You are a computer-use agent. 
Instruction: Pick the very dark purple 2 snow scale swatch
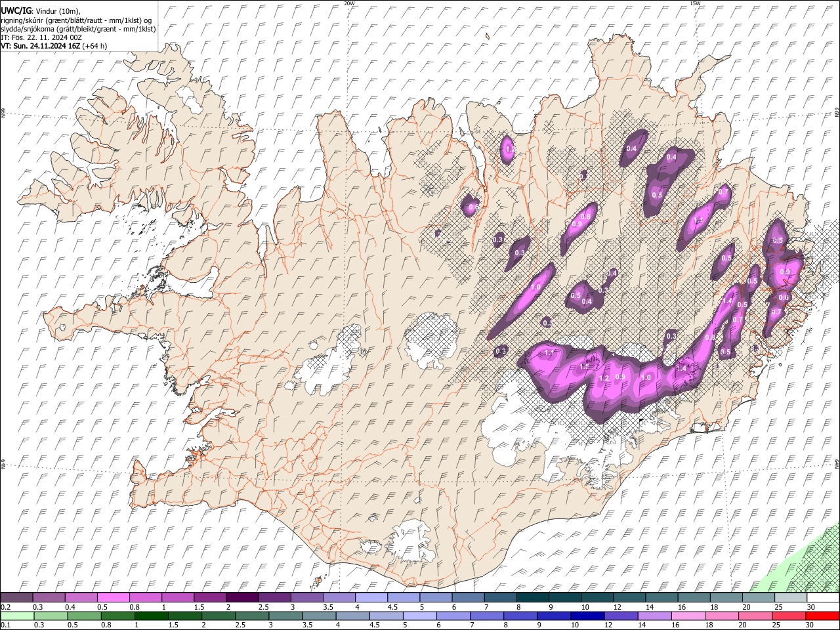pos(241,597)
